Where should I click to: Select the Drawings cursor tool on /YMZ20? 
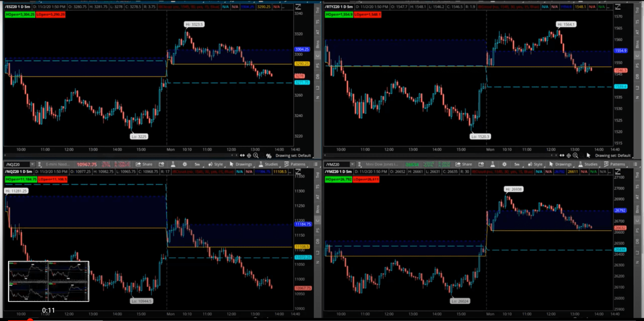click(x=560, y=164)
